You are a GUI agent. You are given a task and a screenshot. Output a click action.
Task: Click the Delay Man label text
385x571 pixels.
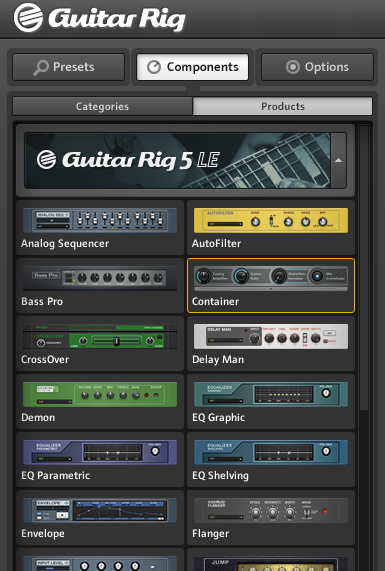click(x=218, y=359)
